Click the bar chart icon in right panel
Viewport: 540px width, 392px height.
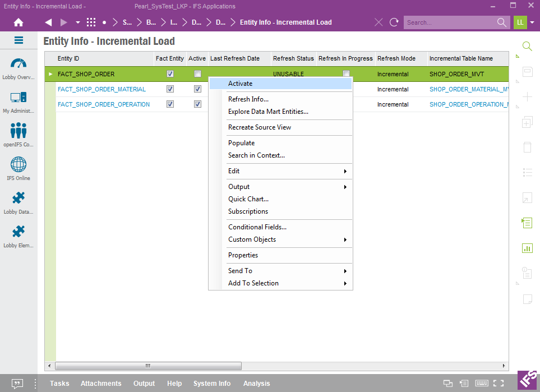click(527, 248)
